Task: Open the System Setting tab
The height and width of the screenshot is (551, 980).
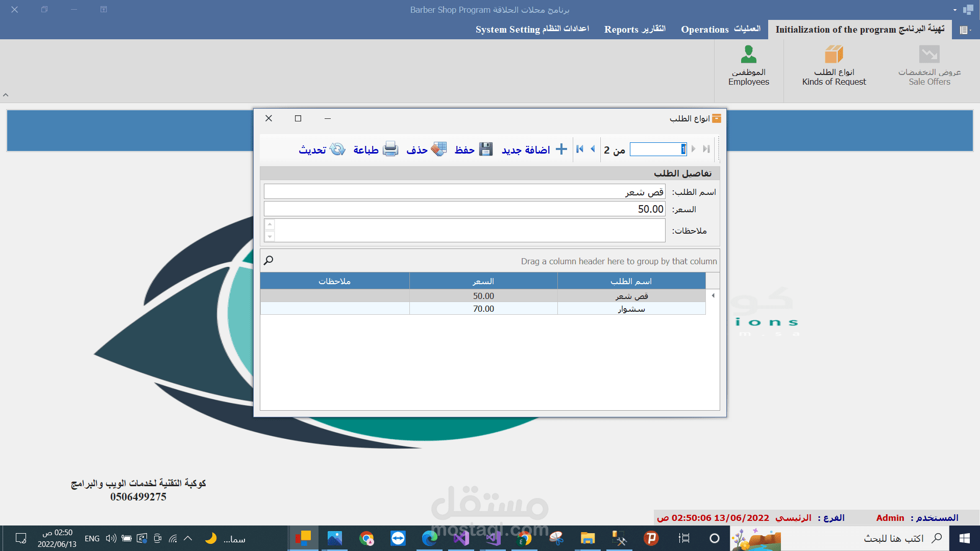Action: [x=532, y=29]
